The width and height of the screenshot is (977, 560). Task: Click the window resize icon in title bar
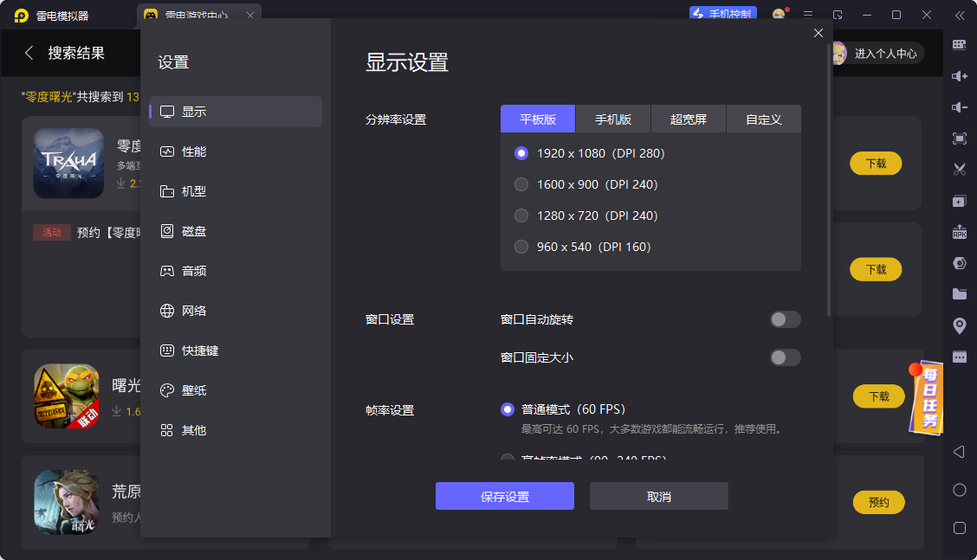[x=838, y=15]
